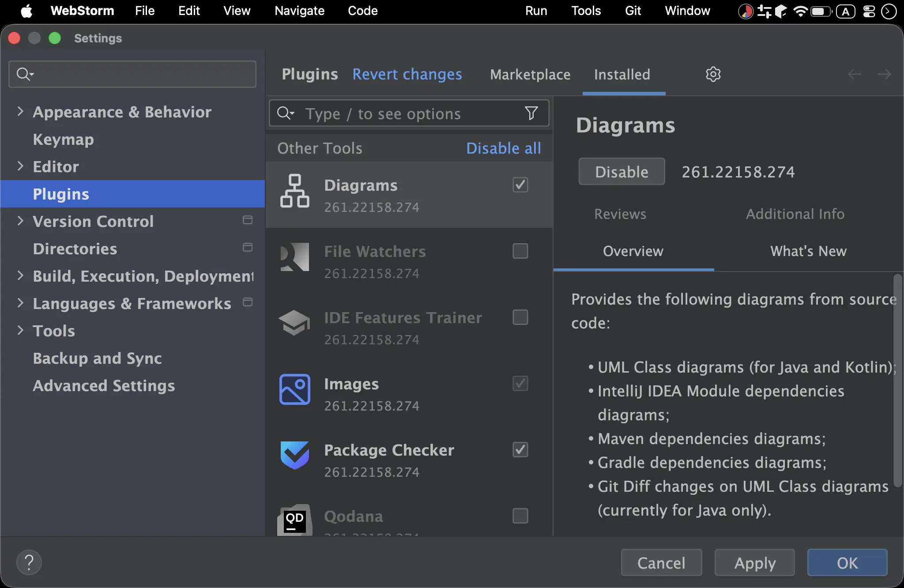Click the OK button
Image resolution: width=904 pixels, height=588 pixels.
[x=847, y=562]
